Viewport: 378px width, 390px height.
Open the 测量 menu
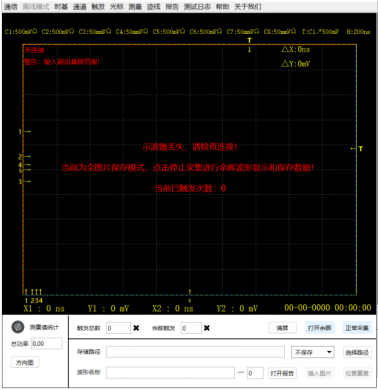(x=135, y=7)
